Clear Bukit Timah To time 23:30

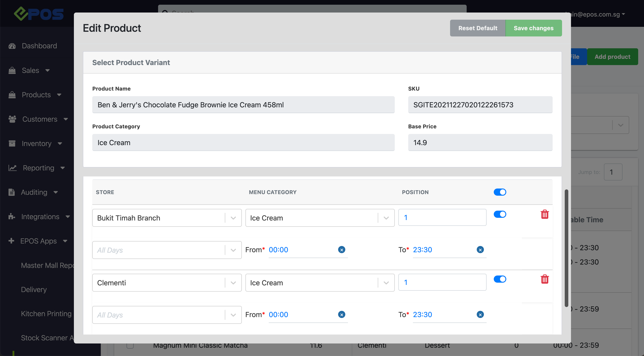coord(480,250)
